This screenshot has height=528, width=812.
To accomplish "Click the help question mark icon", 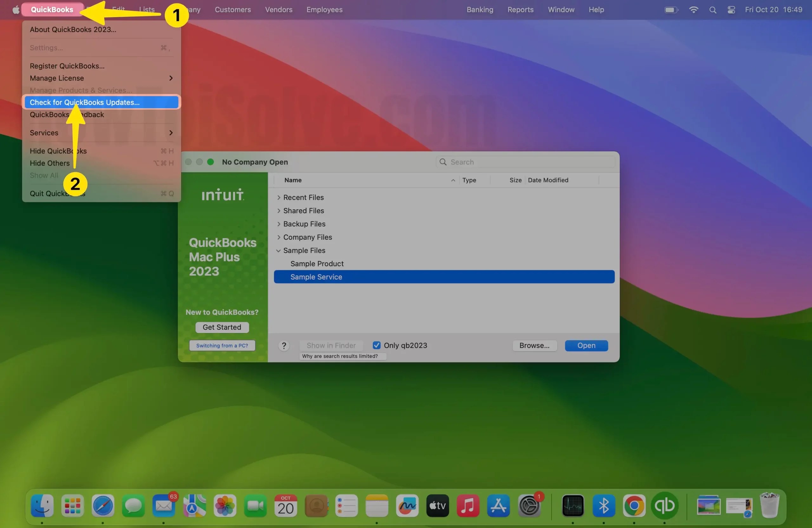I will coord(284,346).
